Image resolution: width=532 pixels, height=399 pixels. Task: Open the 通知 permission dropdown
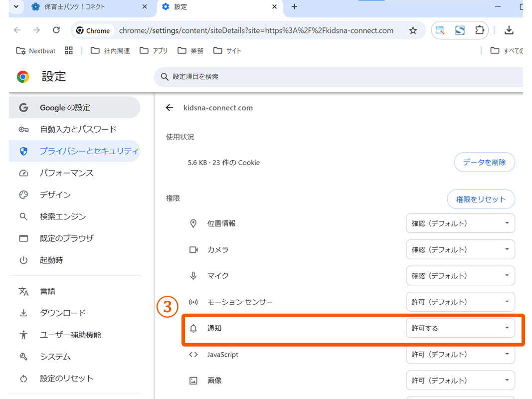460,328
